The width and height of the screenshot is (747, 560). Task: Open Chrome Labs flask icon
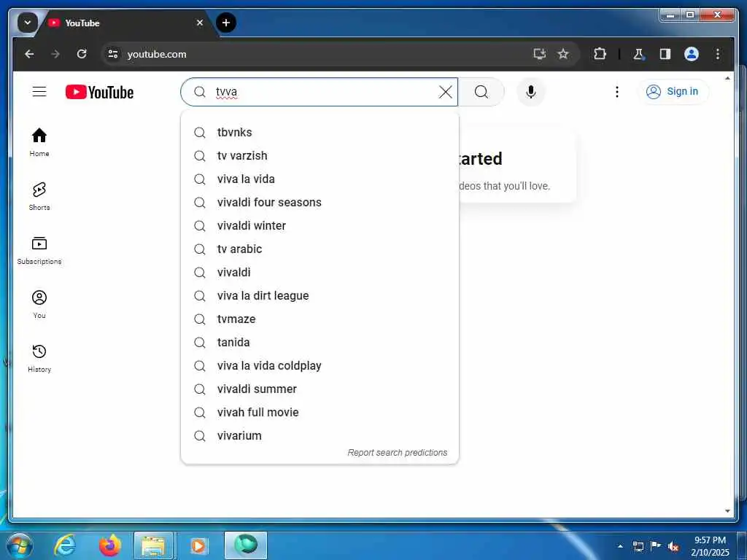[x=638, y=54]
